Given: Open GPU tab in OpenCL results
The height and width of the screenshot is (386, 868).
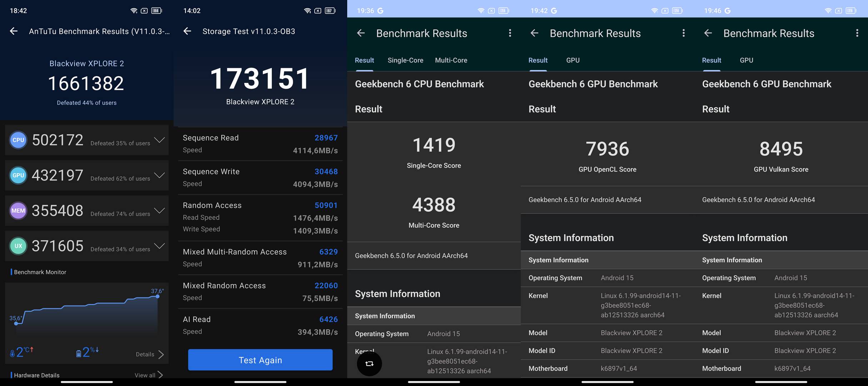Looking at the screenshot, I should 573,60.
